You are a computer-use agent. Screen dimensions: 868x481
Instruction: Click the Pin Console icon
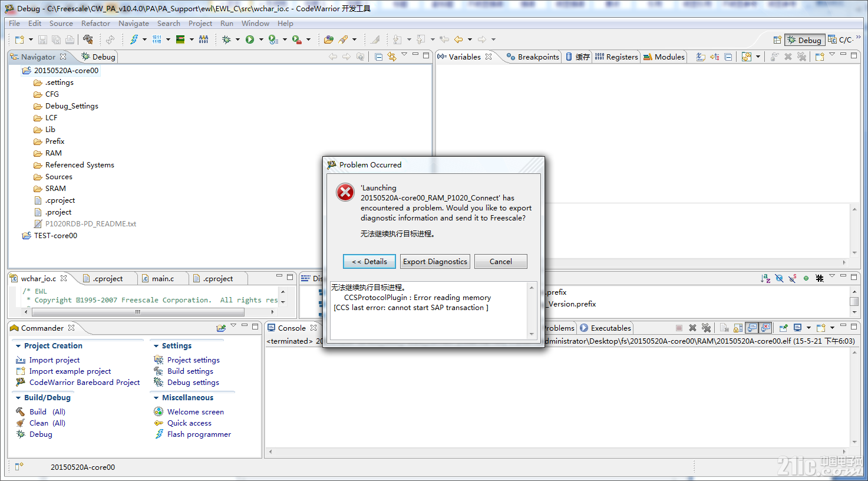pyautogui.click(x=783, y=328)
